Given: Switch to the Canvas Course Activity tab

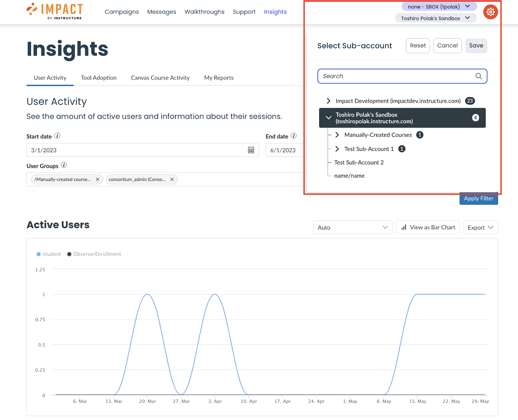Looking at the screenshot, I should pos(160,78).
